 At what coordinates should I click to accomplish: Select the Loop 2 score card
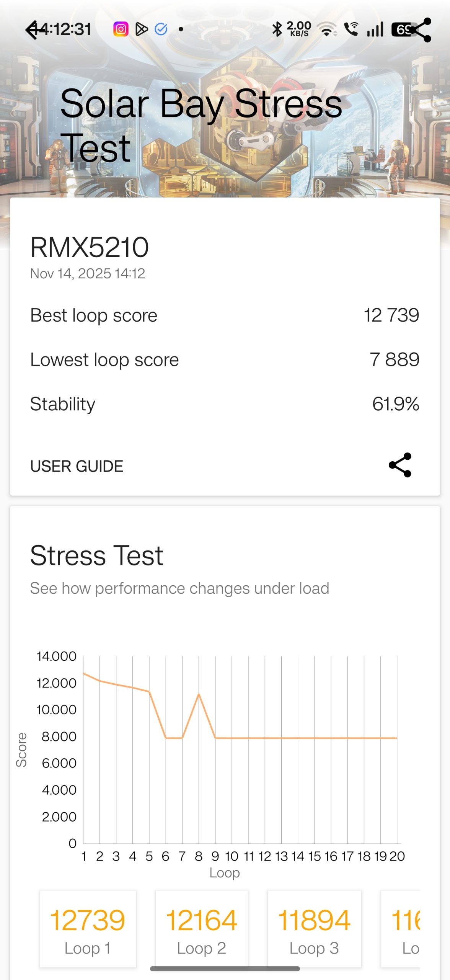202,929
